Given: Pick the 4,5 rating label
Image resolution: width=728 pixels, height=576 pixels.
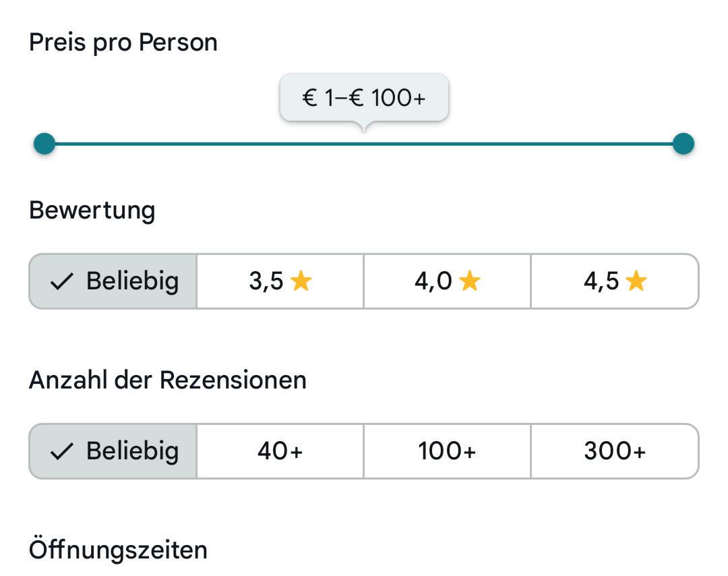Looking at the screenshot, I should tap(601, 281).
